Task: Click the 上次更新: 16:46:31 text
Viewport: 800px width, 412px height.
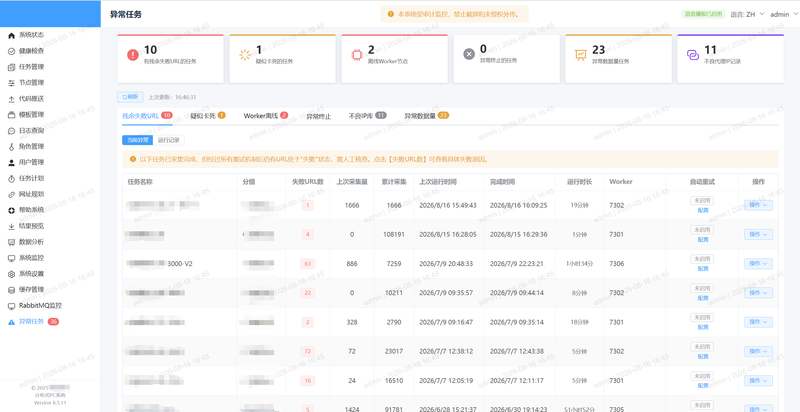Action: click(172, 97)
